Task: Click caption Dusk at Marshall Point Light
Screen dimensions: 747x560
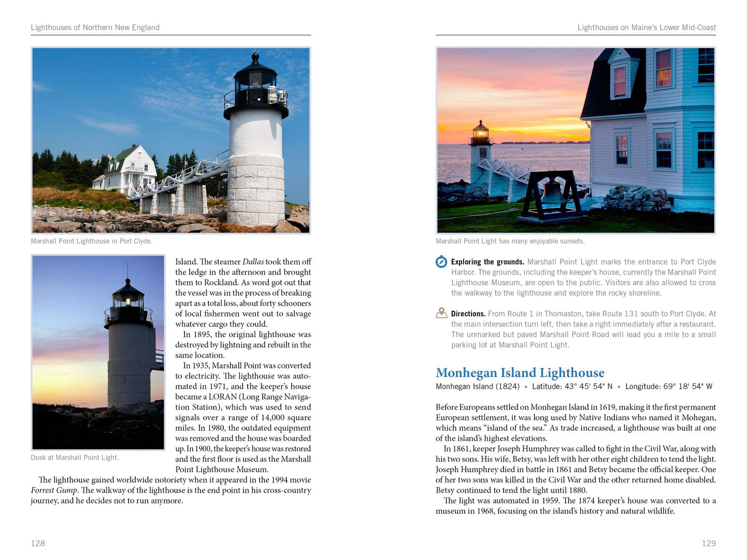Action: coord(75,458)
